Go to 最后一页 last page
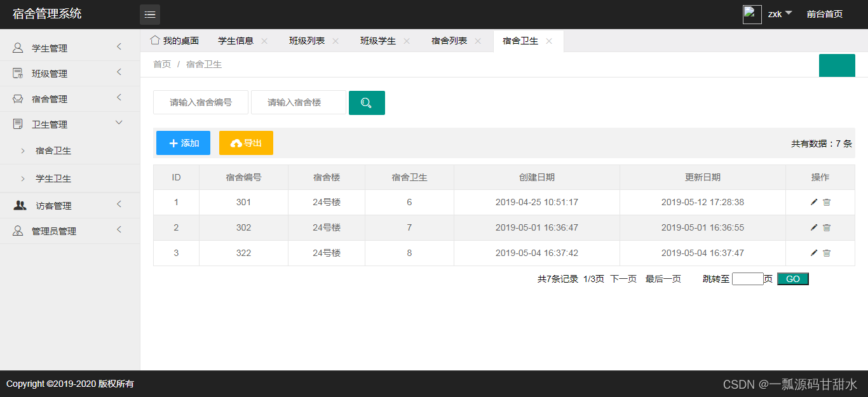The width and height of the screenshot is (868, 397). click(x=663, y=279)
